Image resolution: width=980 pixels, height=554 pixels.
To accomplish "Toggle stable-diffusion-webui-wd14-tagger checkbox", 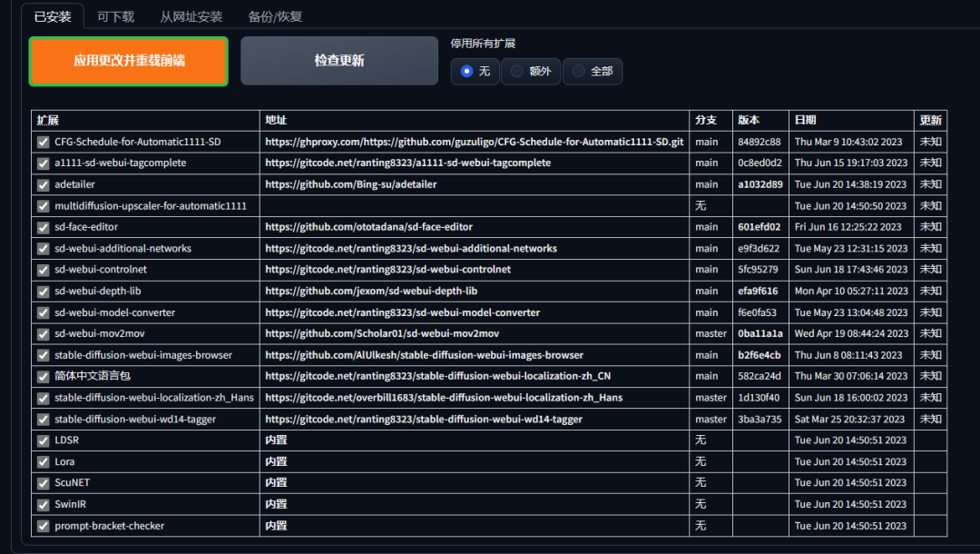I will (x=44, y=420).
